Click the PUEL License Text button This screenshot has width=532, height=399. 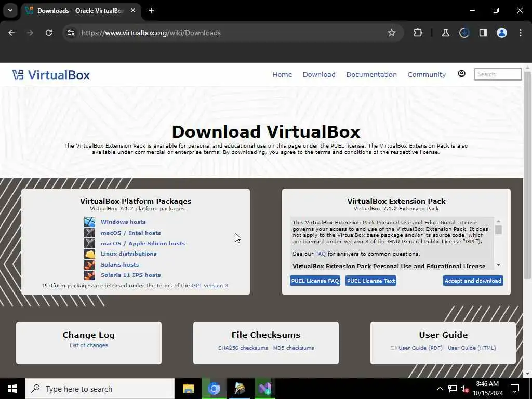[x=371, y=281]
